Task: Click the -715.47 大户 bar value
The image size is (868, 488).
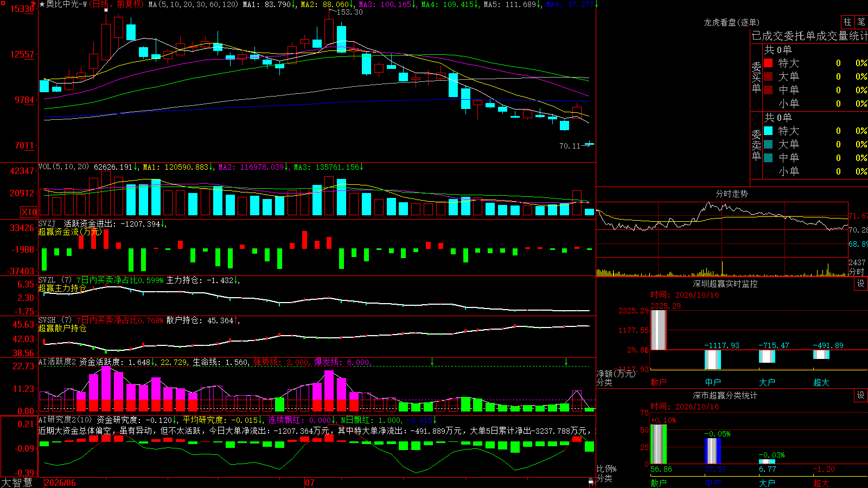Action: (774, 345)
